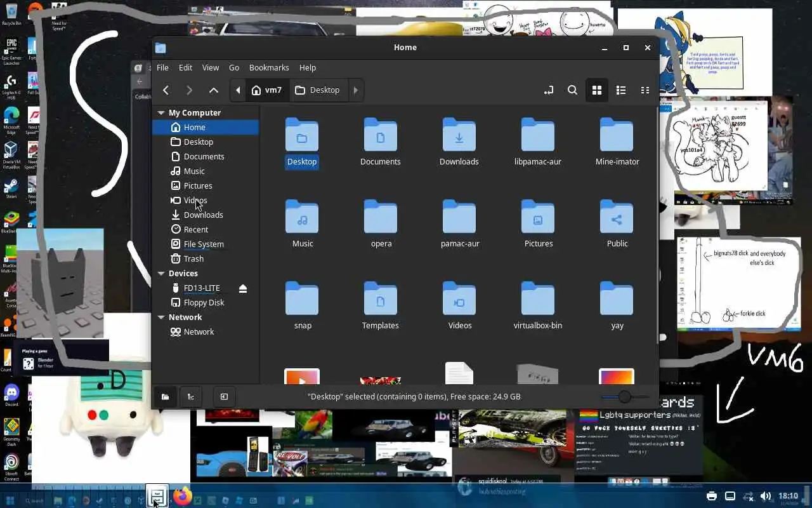Go up to the parent folder
Viewport: 812px width, 508px height.
(x=214, y=90)
